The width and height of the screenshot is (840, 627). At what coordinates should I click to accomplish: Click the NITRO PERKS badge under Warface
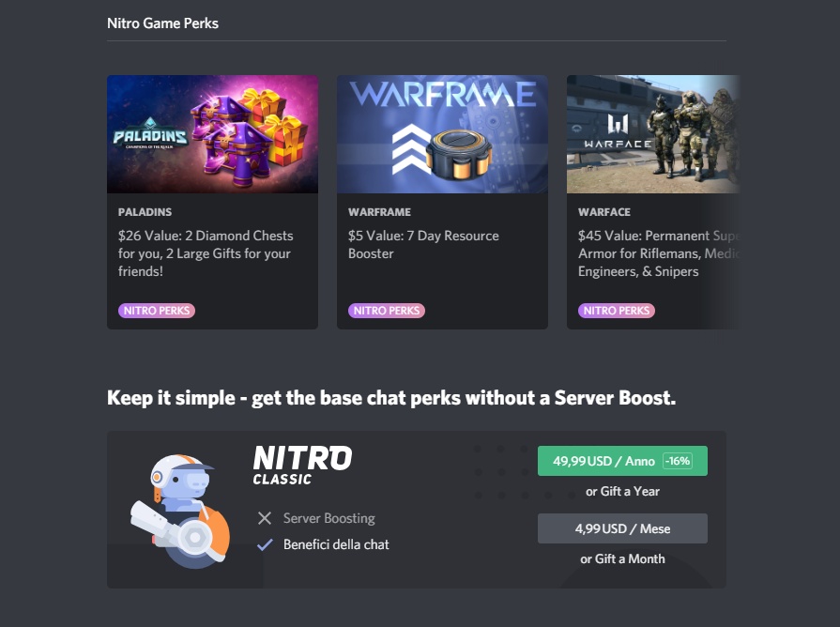617,311
